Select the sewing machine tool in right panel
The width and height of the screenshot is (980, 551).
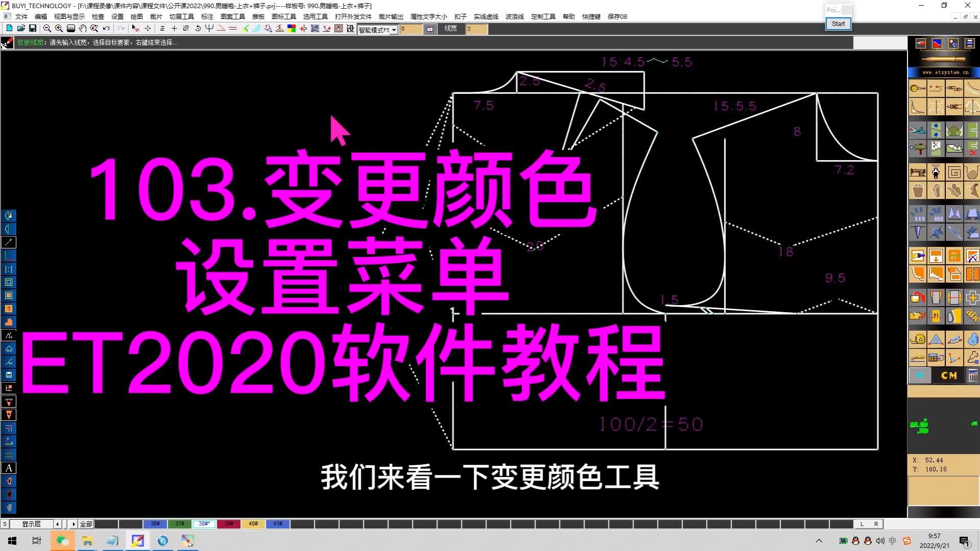click(x=917, y=172)
